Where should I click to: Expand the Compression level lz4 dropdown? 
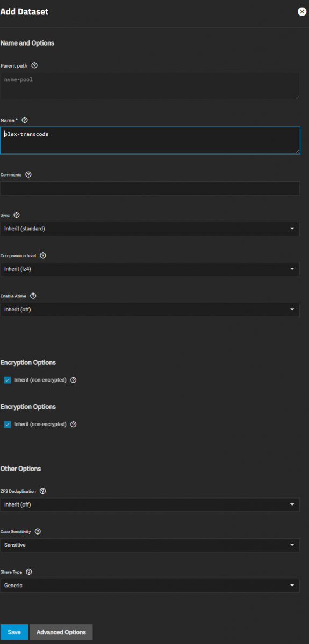[150, 269]
